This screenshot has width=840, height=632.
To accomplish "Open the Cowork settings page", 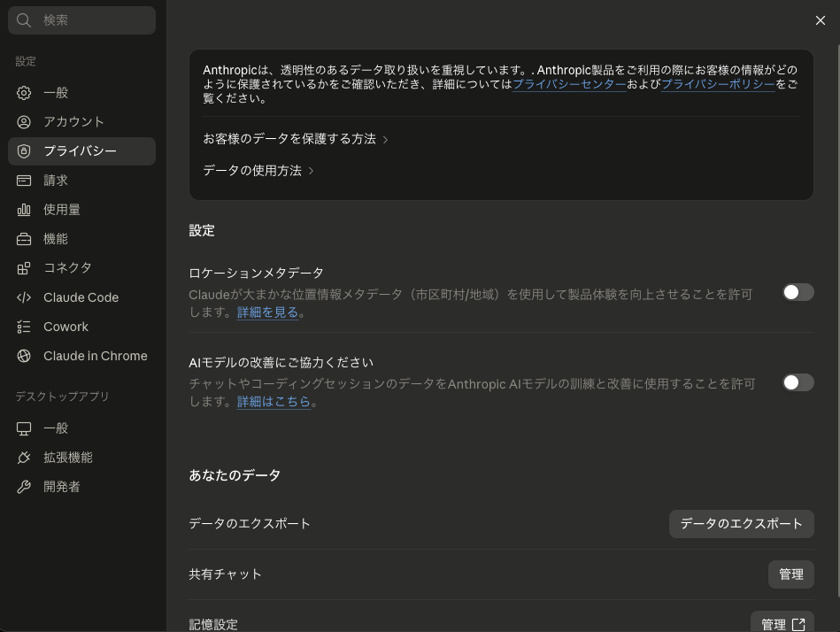I will [81, 327].
